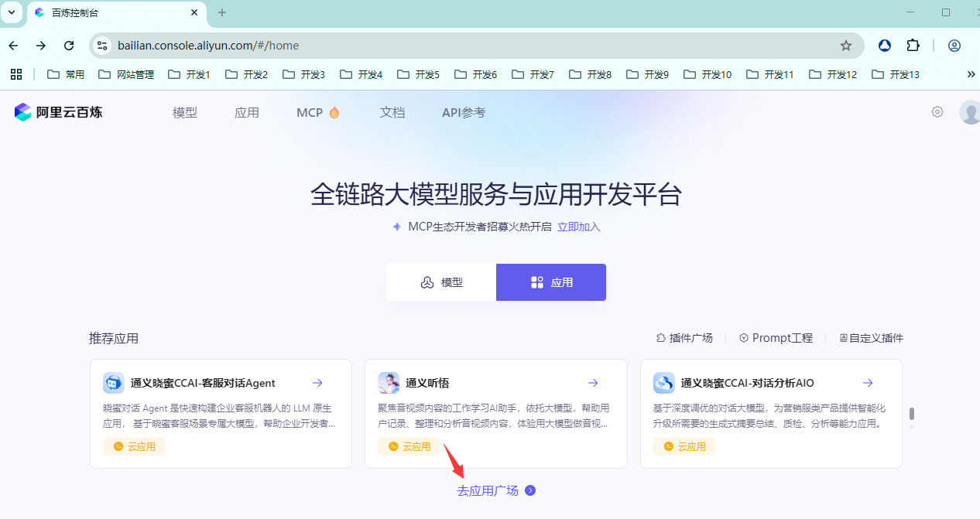This screenshot has height=519, width=980.
Task: Expand hidden bookmarks overflow chevron
Action: (x=971, y=74)
